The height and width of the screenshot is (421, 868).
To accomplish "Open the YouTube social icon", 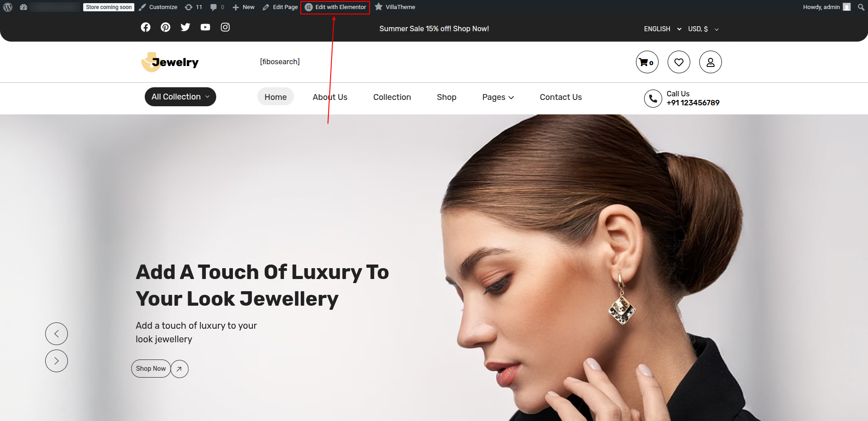I will pos(205,27).
